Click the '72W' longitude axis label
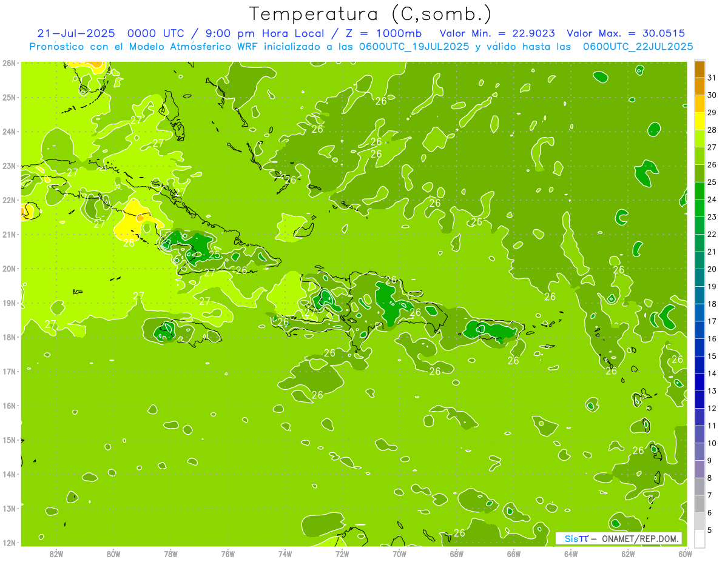728x562 pixels. click(x=342, y=554)
